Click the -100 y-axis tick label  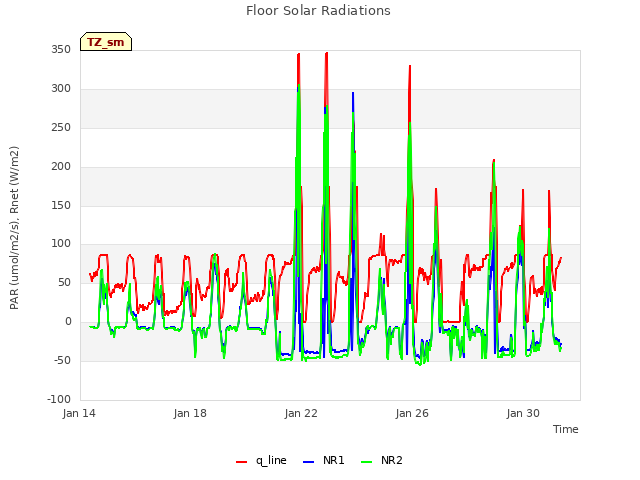[x=59, y=399]
